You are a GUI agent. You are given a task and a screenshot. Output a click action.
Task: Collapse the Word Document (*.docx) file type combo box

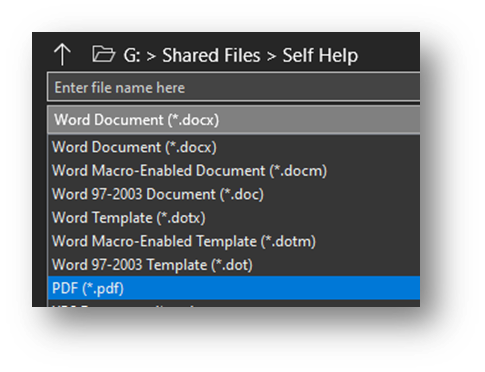pos(234,120)
